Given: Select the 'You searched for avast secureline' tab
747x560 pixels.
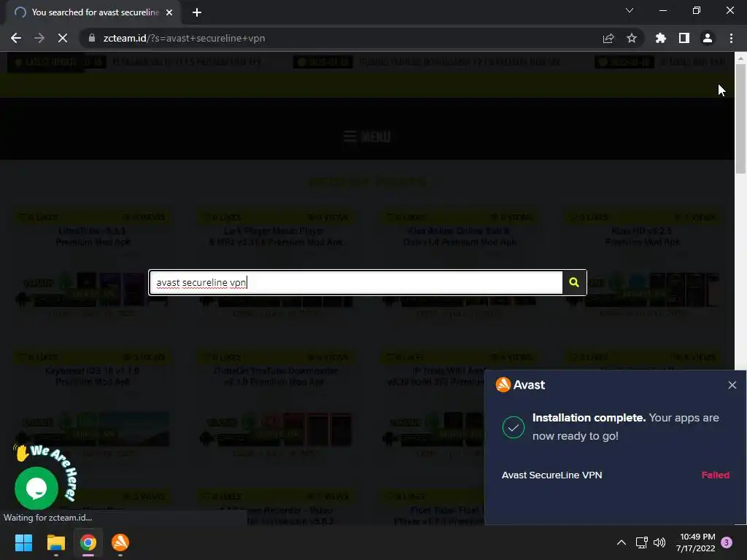Looking at the screenshot, I should 93,12.
